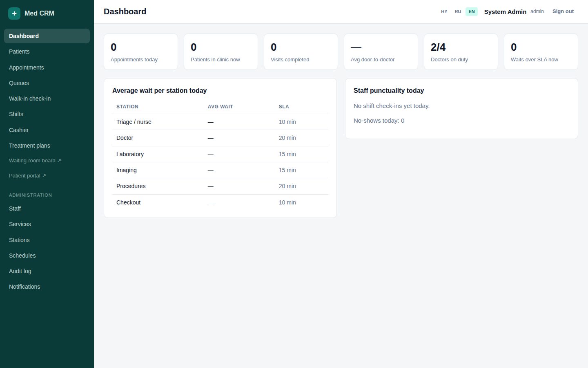
Task: Click the Staff punctuality today heading
Action: coord(389,91)
